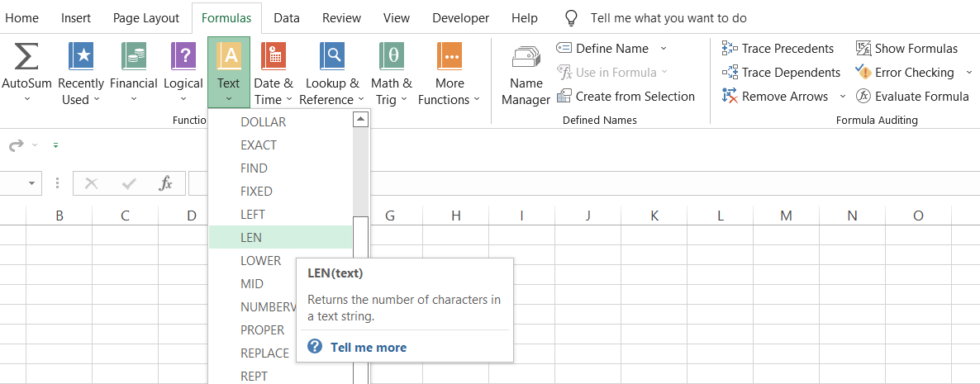The width and height of the screenshot is (980, 384).
Task: Select the column K header
Action: point(654,216)
